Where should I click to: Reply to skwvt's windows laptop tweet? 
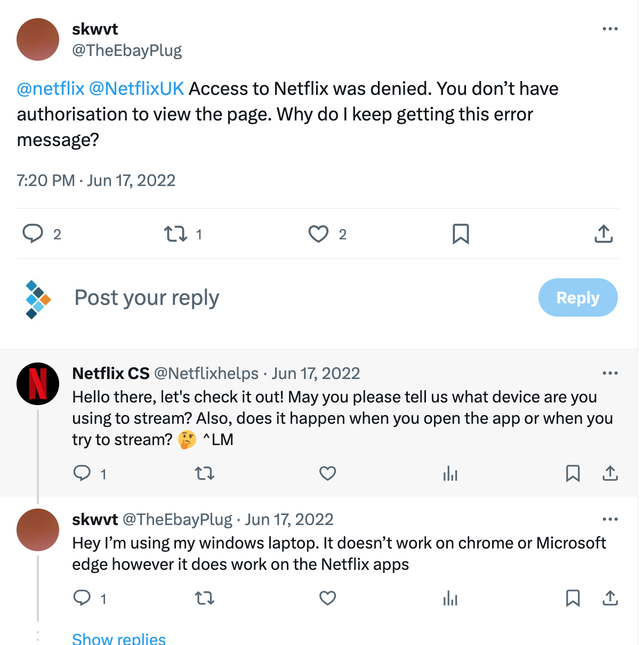pyautogui.click(x=82, y=598)
